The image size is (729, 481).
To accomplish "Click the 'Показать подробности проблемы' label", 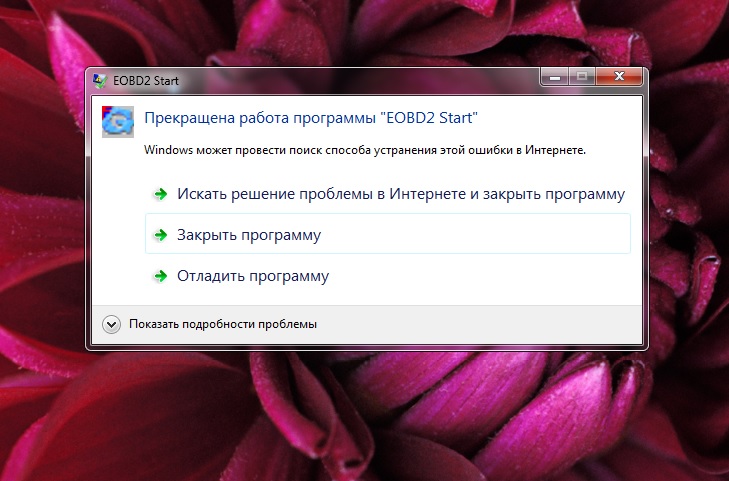I will coord(223,324).
